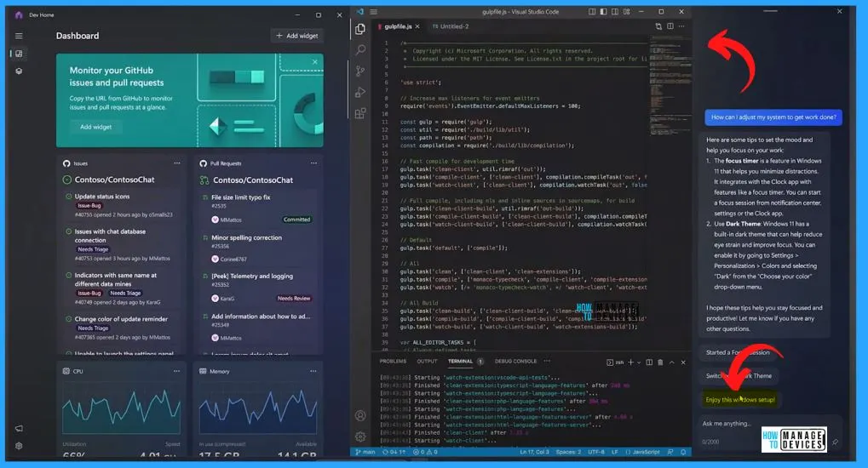
Task: Open the DEBUG CONSOLE panel tab
Action: tap(516, 362)
